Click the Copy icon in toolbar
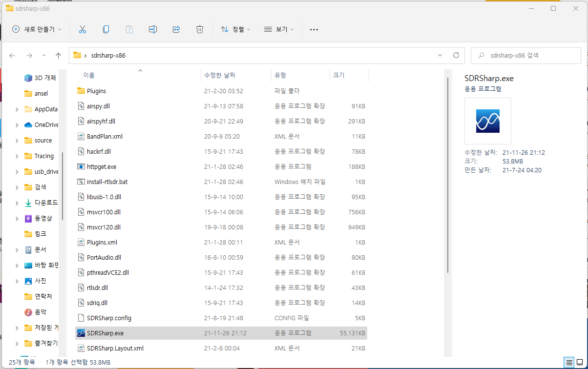Viewport: 588px width, 369px height. [106, 29]
